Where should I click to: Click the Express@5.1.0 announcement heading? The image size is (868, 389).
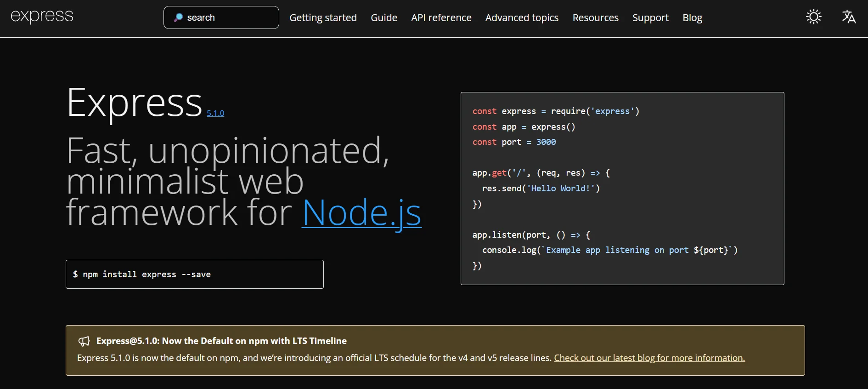(x=221, y=341)
